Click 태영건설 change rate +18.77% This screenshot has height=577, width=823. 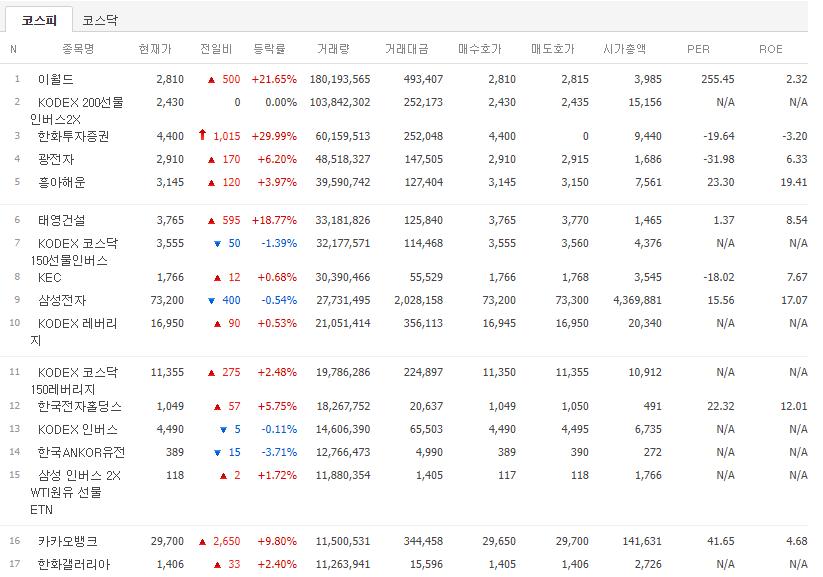pyautogui.click(x=274, y=220)
